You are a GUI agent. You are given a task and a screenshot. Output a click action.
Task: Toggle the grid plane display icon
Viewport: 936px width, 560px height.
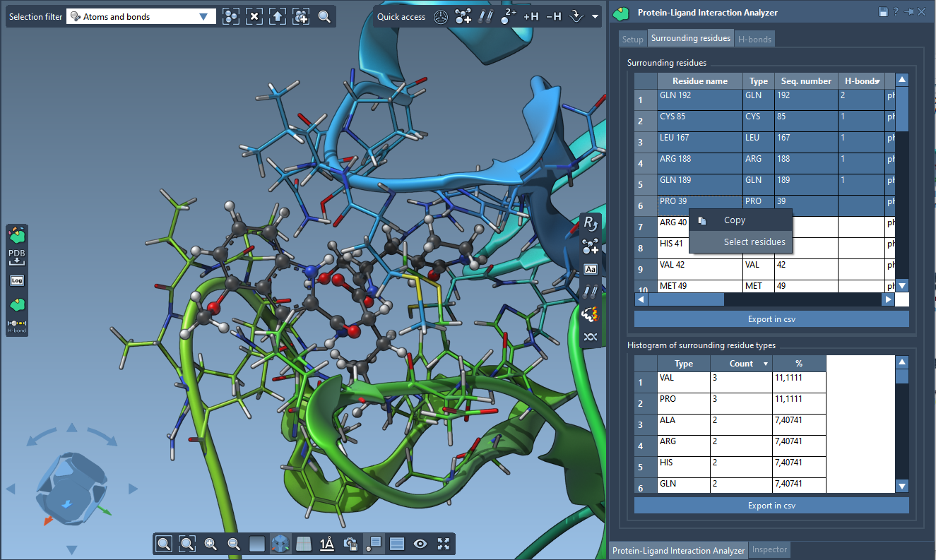tap(303, 544)
